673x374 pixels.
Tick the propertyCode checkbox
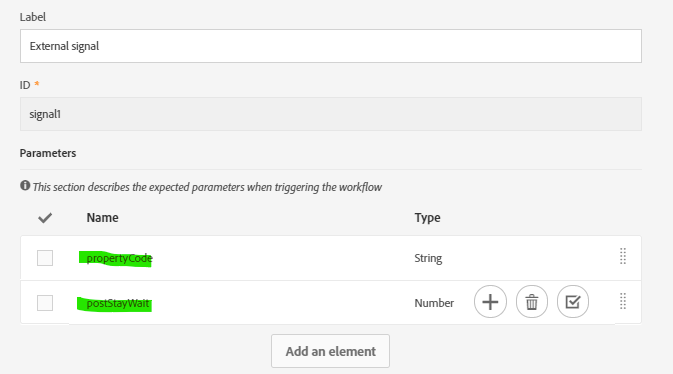pos(45,258)
